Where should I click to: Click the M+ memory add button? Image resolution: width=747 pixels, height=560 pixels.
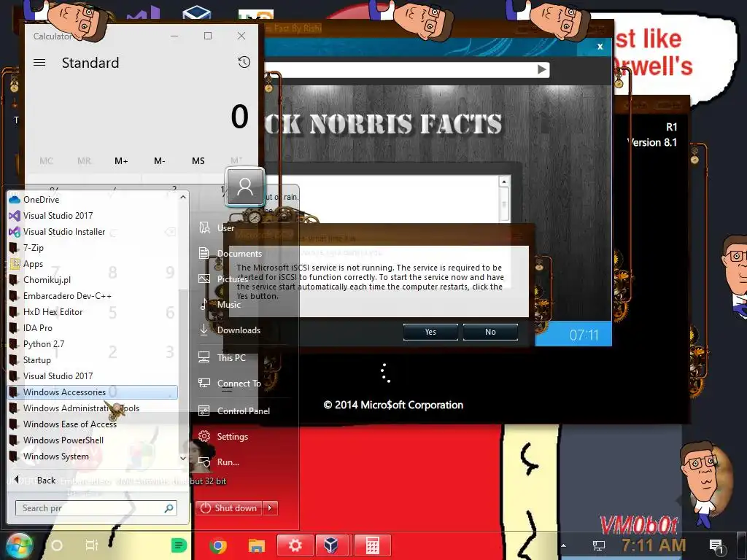tap(121, 161)
